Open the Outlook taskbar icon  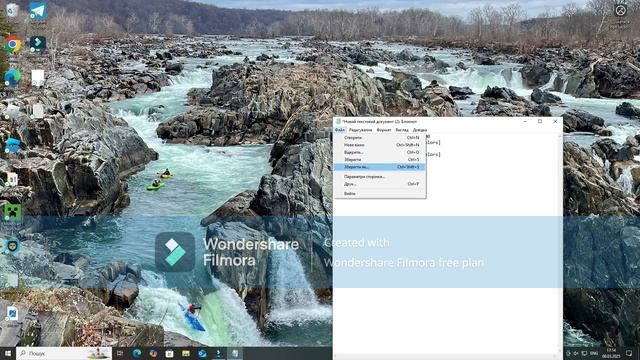(x=202, y=353)
